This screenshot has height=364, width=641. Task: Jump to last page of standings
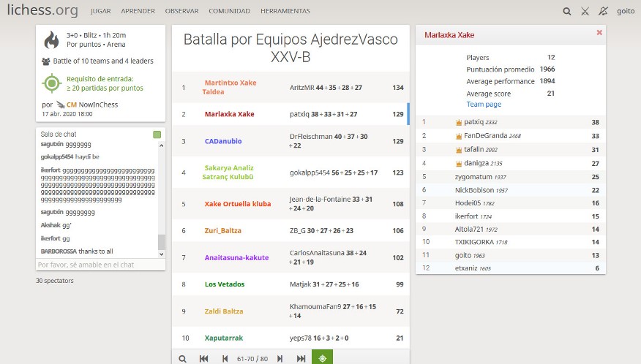click(301, 358)
